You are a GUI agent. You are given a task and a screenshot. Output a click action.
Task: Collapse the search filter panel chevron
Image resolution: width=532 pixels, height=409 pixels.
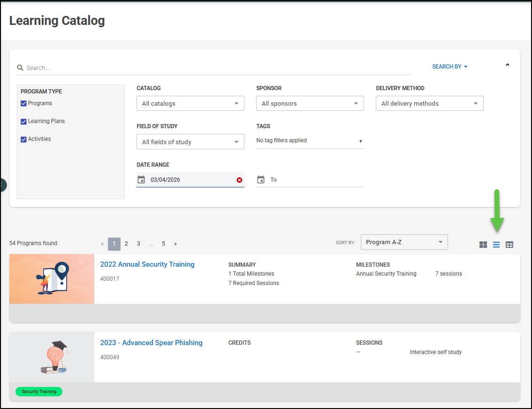tap(507, 65)
